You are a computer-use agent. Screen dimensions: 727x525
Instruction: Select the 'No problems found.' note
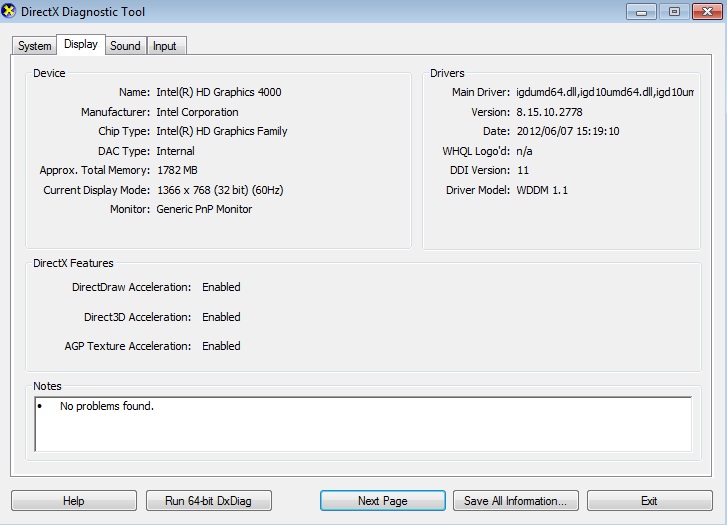click(107, 406)
